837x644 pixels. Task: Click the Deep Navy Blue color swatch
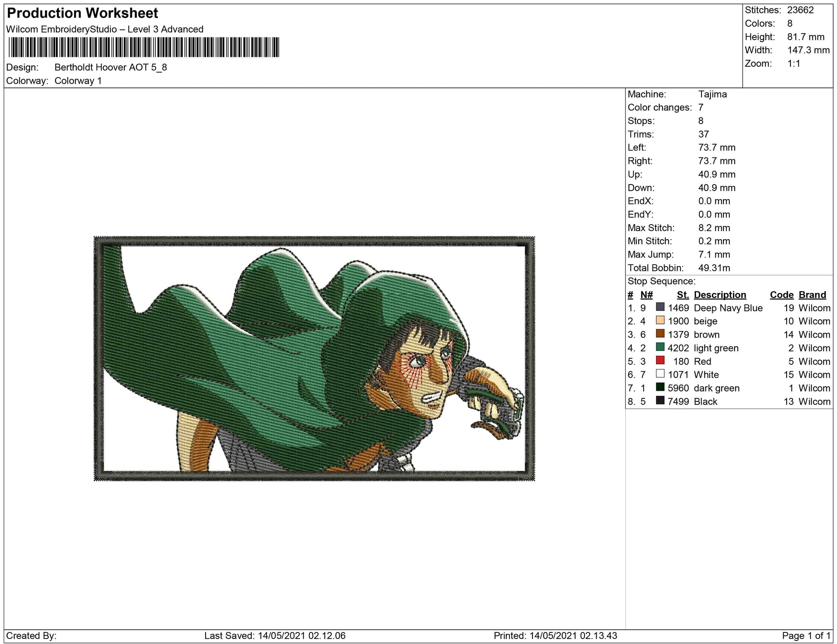660,307
